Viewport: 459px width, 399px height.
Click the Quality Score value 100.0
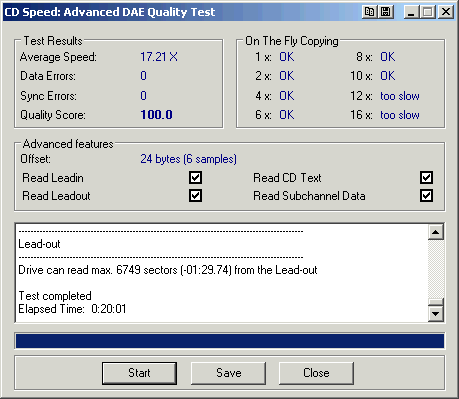(x=156, y=115)
